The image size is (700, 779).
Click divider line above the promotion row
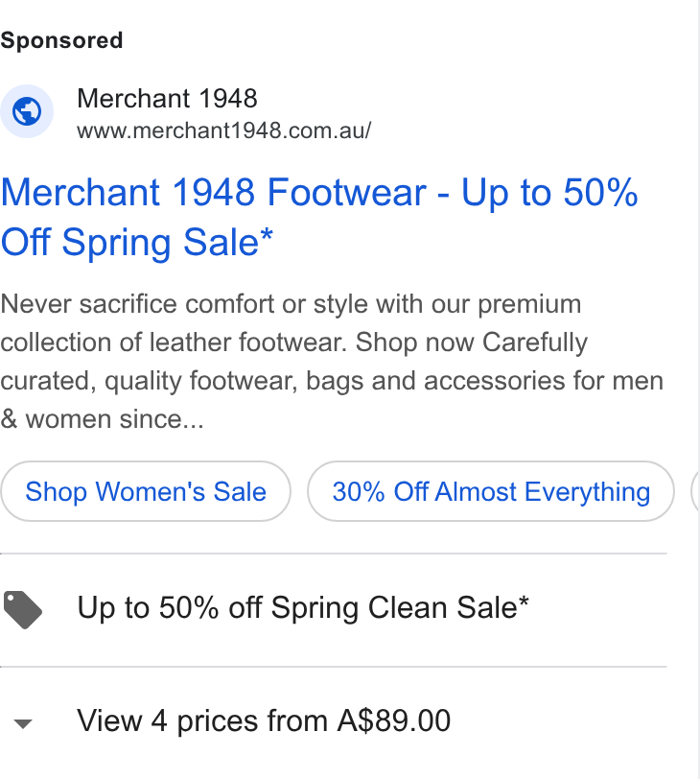[334, 553]
